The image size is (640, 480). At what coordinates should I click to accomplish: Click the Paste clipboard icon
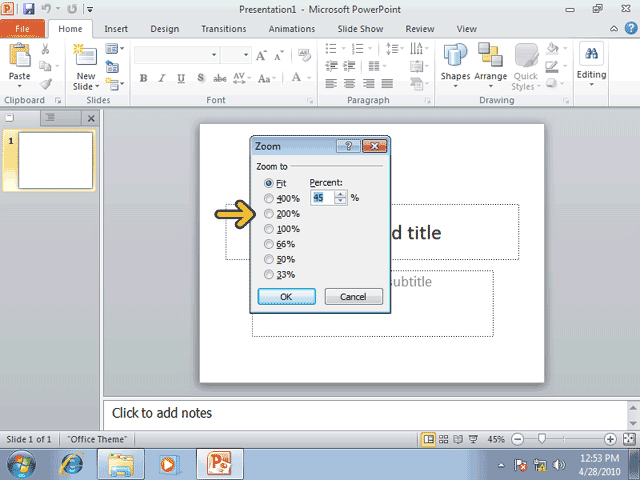pos(20,55)
